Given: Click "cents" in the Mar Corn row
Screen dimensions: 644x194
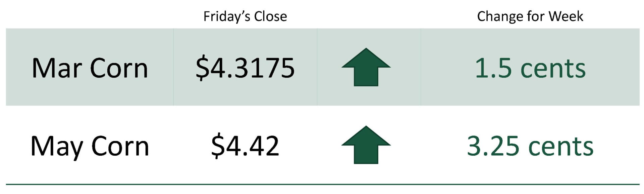Looking at the screenshot, I should [x=553, y=69].
